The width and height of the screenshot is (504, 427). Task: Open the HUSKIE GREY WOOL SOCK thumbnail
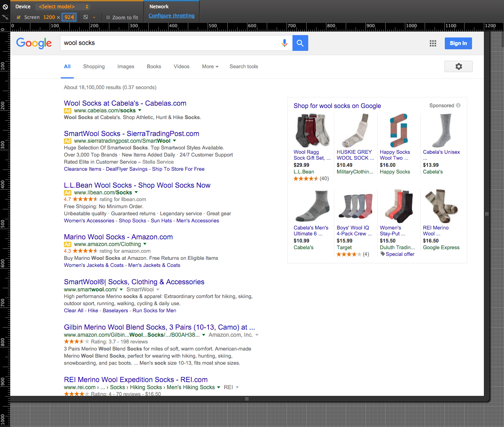click(x=356, y=131)
